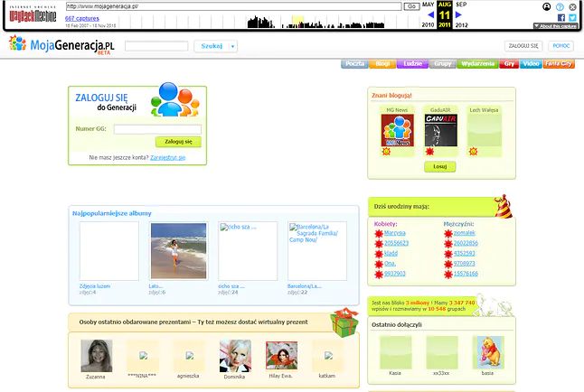
Task: Click the Wayback Machine logo
Action: 33,14
